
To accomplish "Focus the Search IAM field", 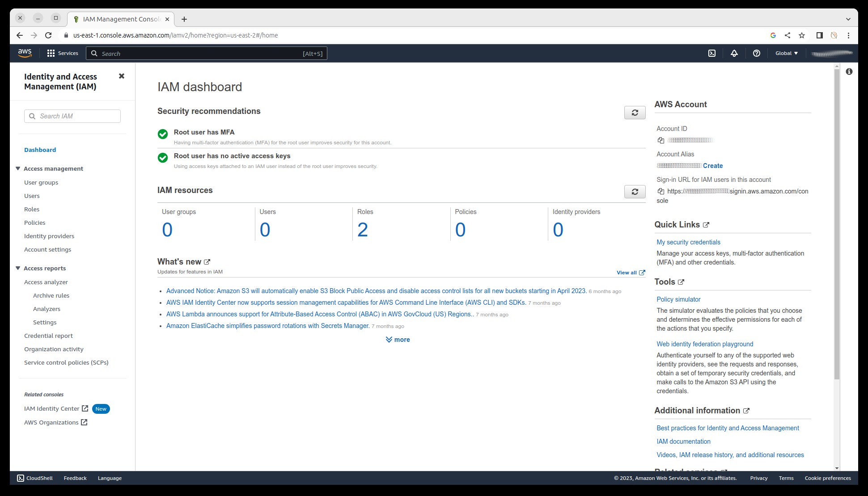I will [72, 116].
